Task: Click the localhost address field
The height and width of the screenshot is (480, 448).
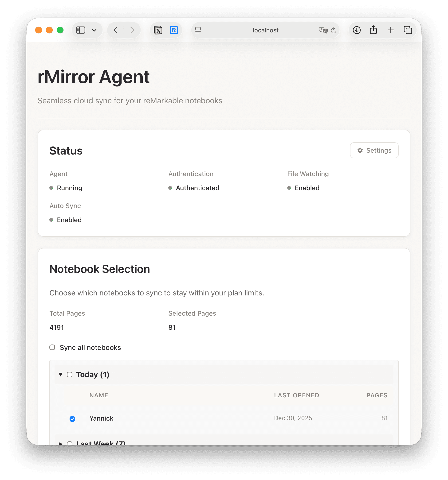Action: (265, 30)
